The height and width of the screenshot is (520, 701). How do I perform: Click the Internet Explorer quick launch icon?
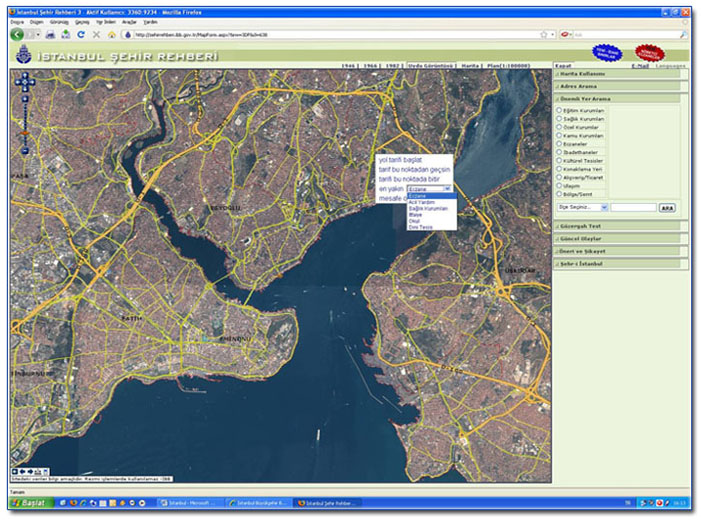(x=83, y=503)
